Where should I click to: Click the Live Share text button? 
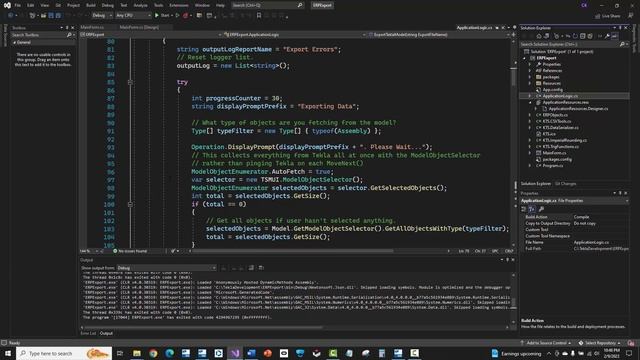[611, 16]
